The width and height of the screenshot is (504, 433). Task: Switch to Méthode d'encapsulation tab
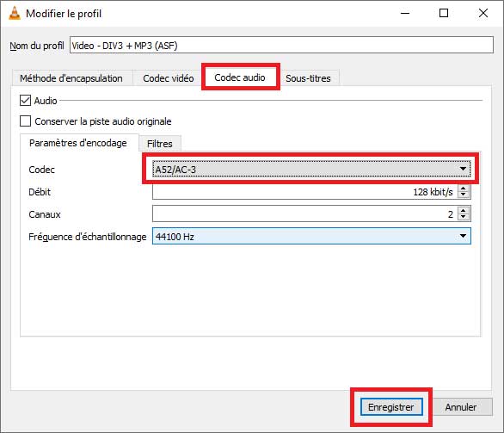click(x=71, y=78)
